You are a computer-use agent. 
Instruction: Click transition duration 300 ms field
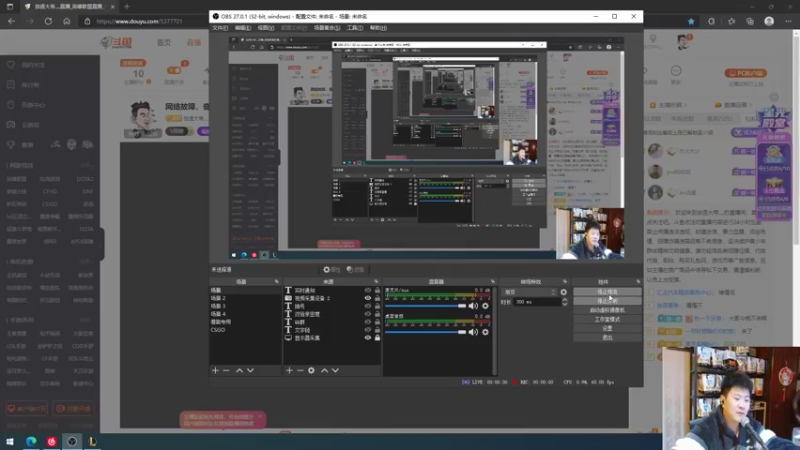(x=537, y=302)
